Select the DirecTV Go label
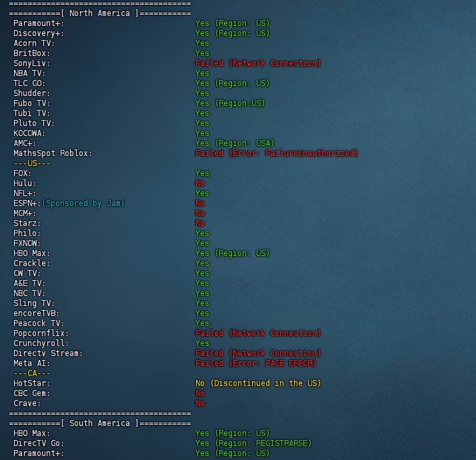The height and width of the screenshot is (460, 476). (x=39, y=443)
